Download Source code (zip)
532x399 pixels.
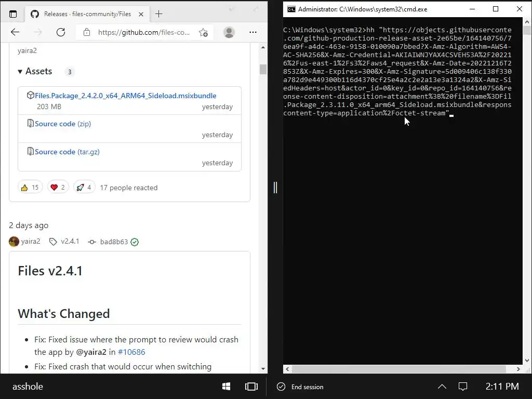pyautogui.click(x=63, y=124)
